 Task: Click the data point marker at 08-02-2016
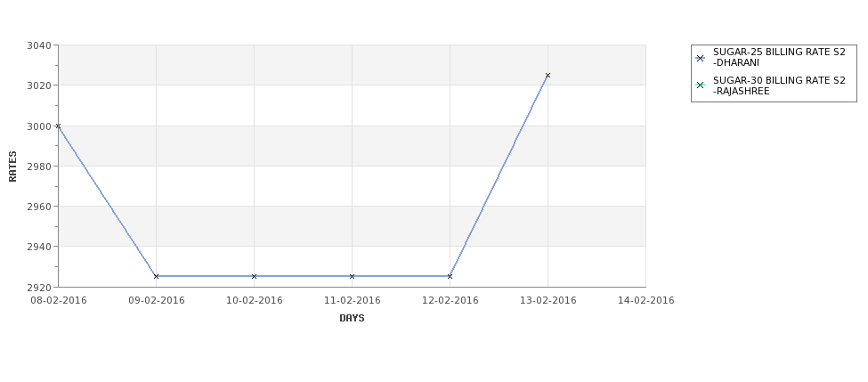(58, 126)
